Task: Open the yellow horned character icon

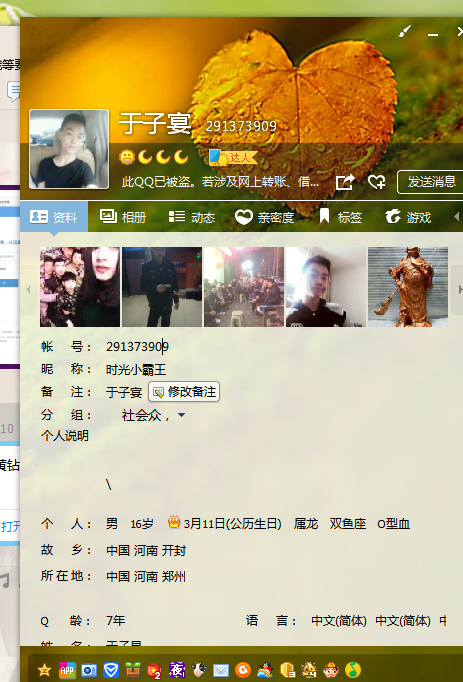Action: [x=309, y=670]
